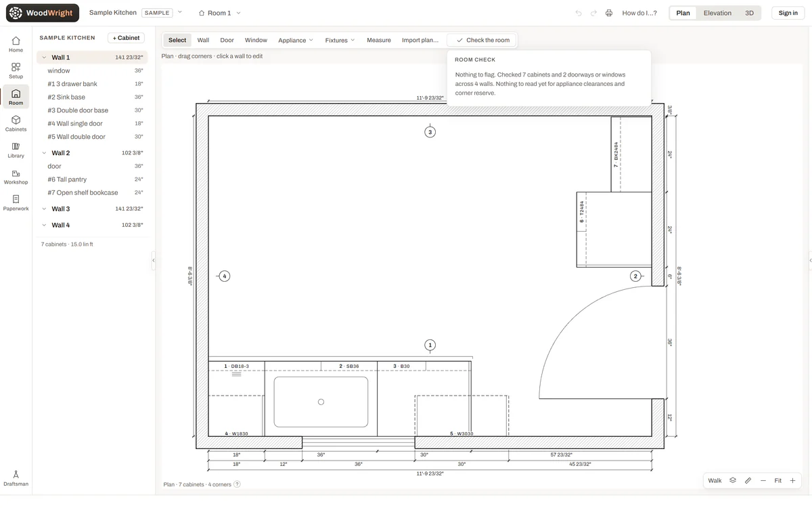Run Check the room

[482, 40]
